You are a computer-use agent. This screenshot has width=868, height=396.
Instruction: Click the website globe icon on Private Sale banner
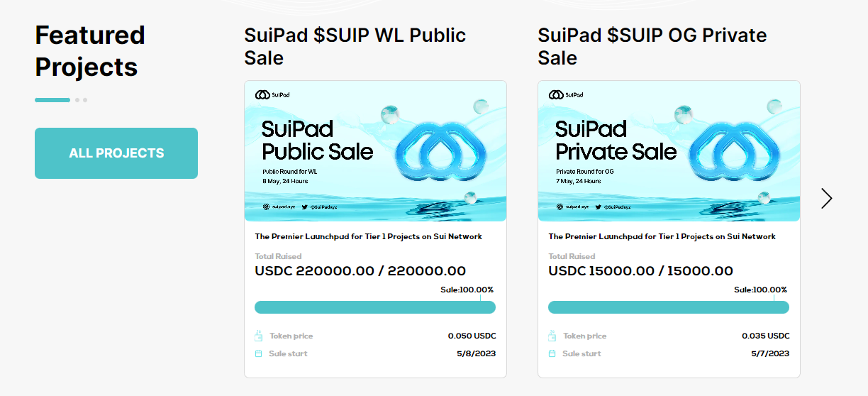click(x=560, y=207)
